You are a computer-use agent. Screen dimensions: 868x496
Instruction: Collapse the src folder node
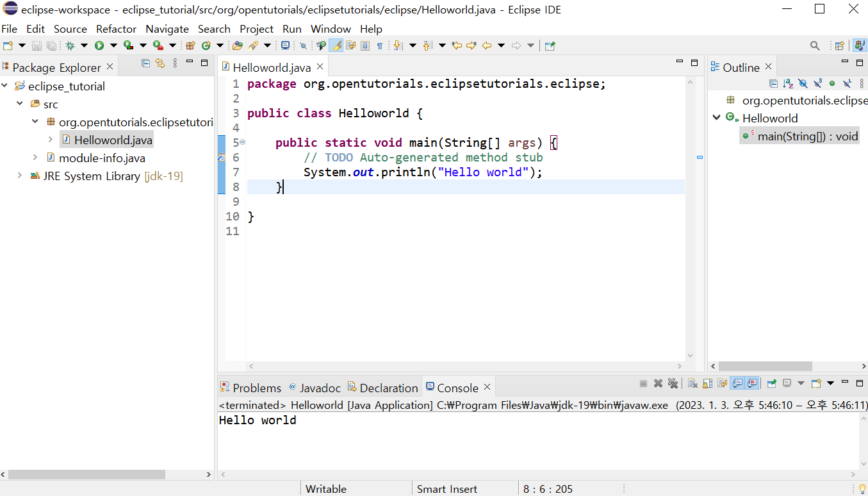pos(20,104)
